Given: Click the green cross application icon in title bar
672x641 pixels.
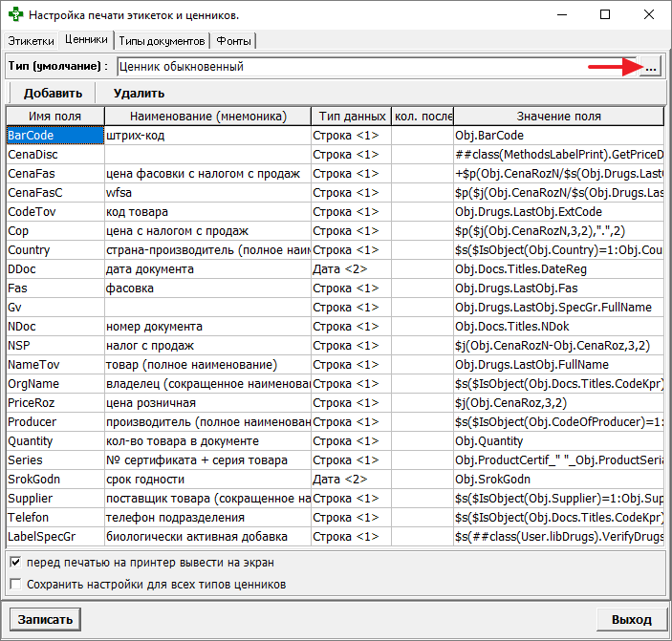Looking at the screenshot, I should 15,15.
